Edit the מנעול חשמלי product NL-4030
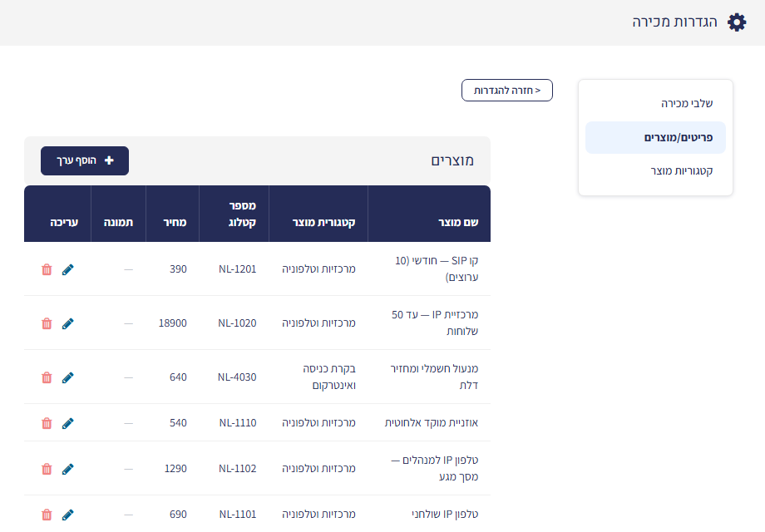The height and width of the screenshot is (532, 765). [68, 377]
